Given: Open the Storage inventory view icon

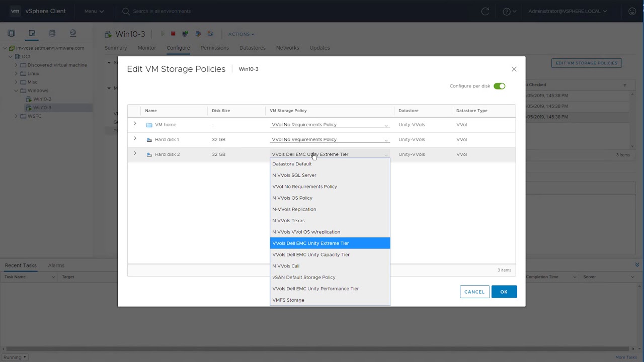Looking at the screenshot, I should [52, 33].
